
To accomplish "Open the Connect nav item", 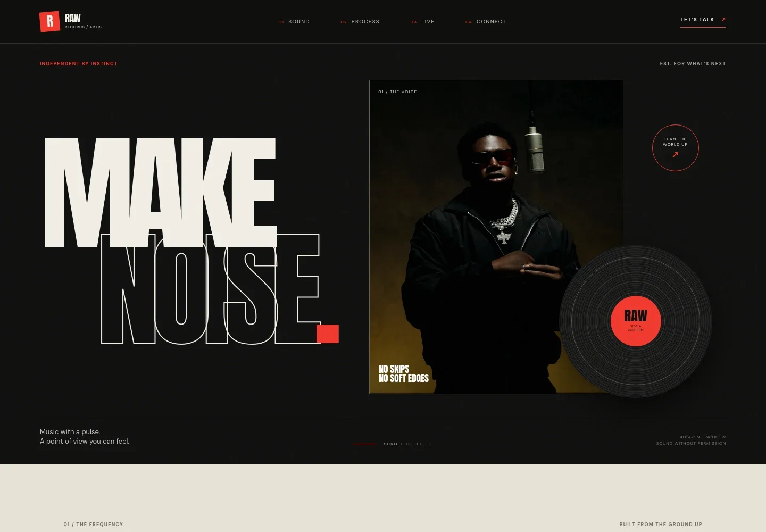I will [486, 22].
